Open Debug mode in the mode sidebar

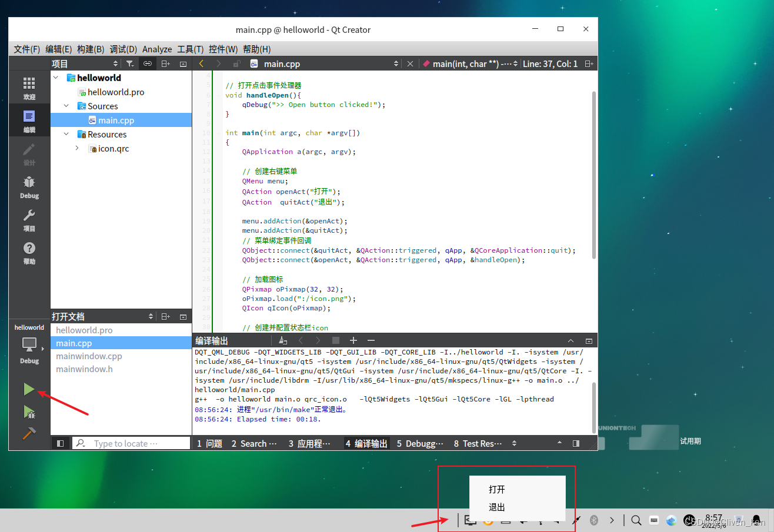tap(29, 187)
